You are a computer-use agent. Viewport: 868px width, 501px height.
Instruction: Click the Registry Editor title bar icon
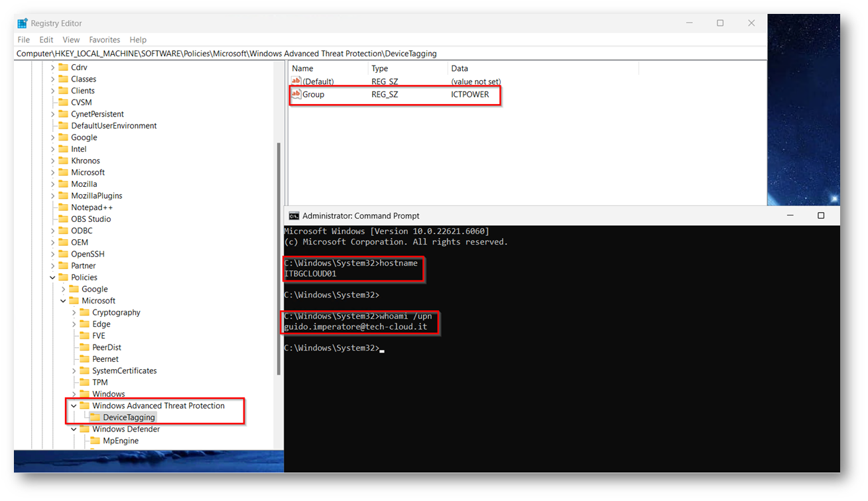click(x=23, y=23)
